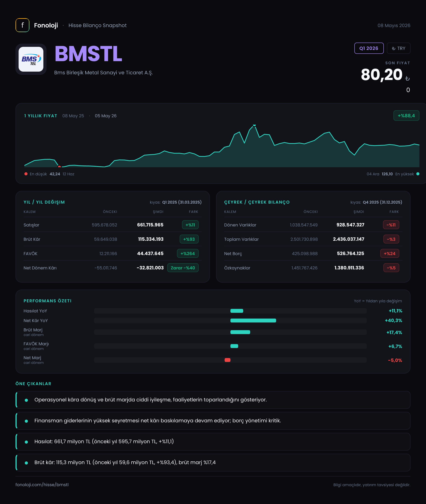Click Özkaynaklar value 1.380.911.336

coord(349,268)
